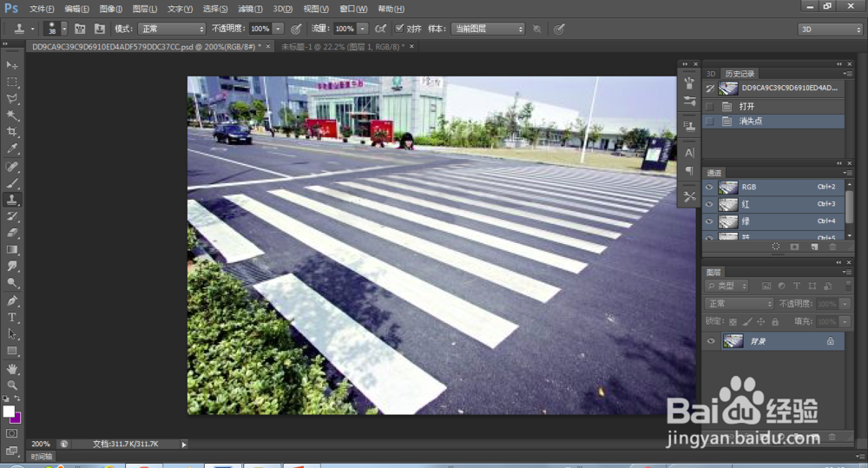The width and height of the screenshot is (868, 468).
Task: Switch to the 未标题-1 document tab
Action: [342, 47]
